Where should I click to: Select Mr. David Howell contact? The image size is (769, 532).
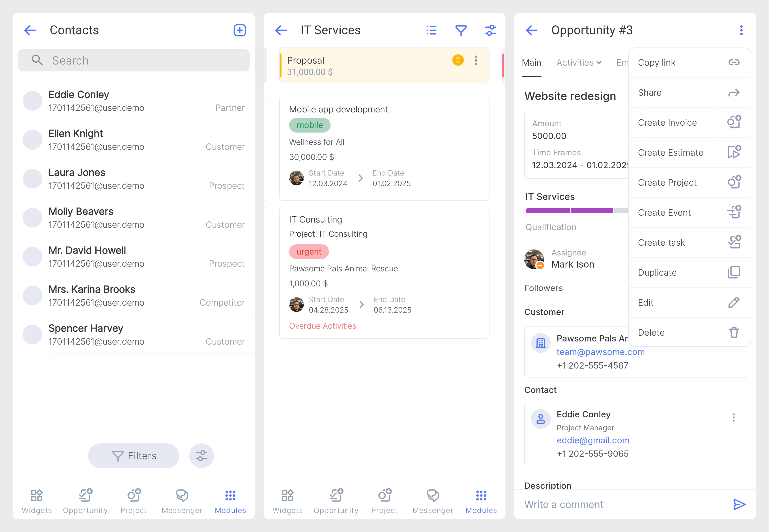133,257
